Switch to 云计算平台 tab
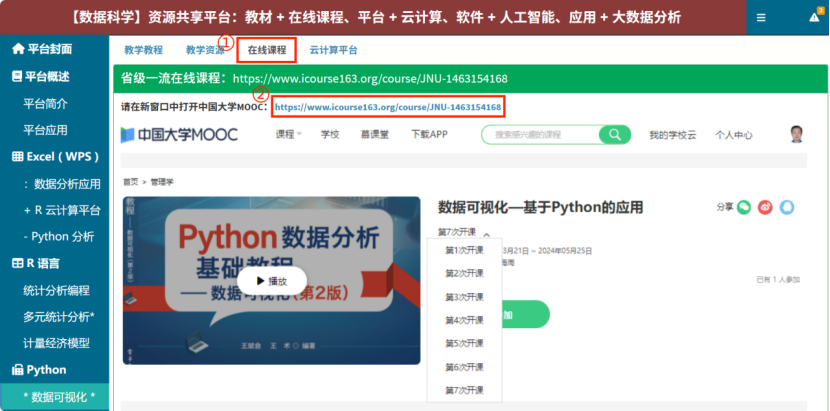This screenshot has height=411, width=830. click(333, 50)
